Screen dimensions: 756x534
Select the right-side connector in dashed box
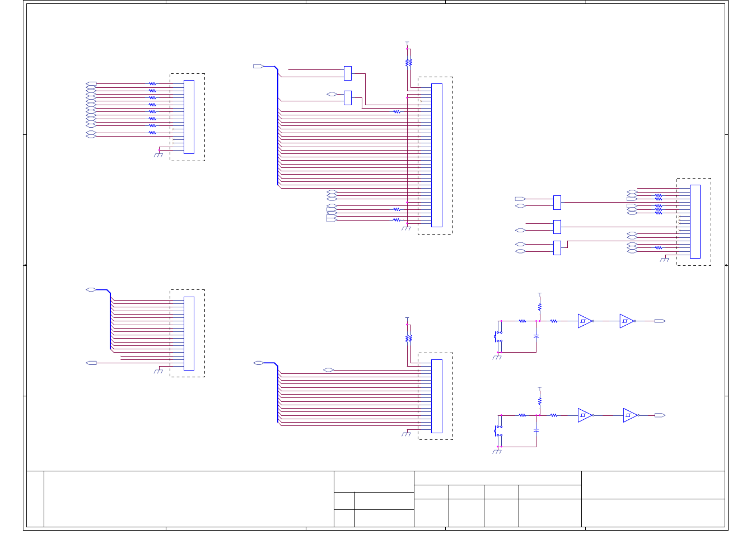(696, 222)
